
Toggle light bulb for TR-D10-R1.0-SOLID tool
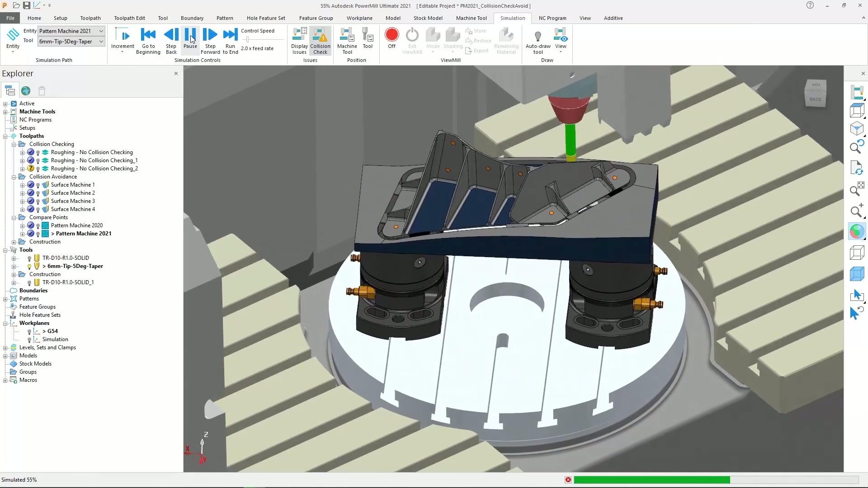point(29,258)
